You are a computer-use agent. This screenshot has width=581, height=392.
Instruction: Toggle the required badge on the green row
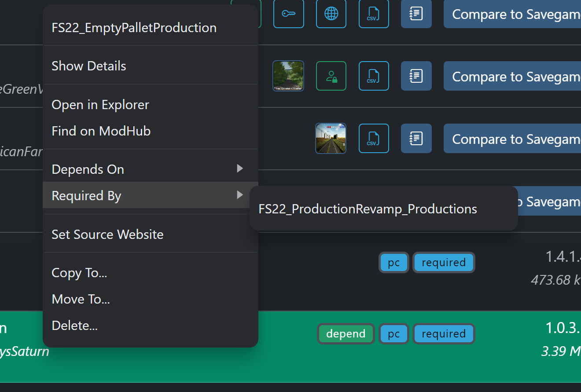coord(444,333)
